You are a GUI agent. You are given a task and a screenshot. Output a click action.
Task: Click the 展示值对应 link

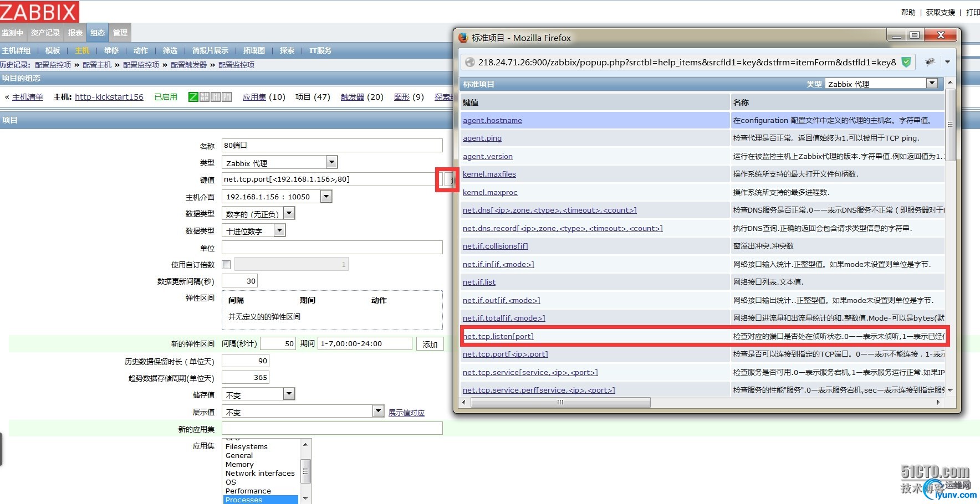pyautogui.click(x=406, y=413)
